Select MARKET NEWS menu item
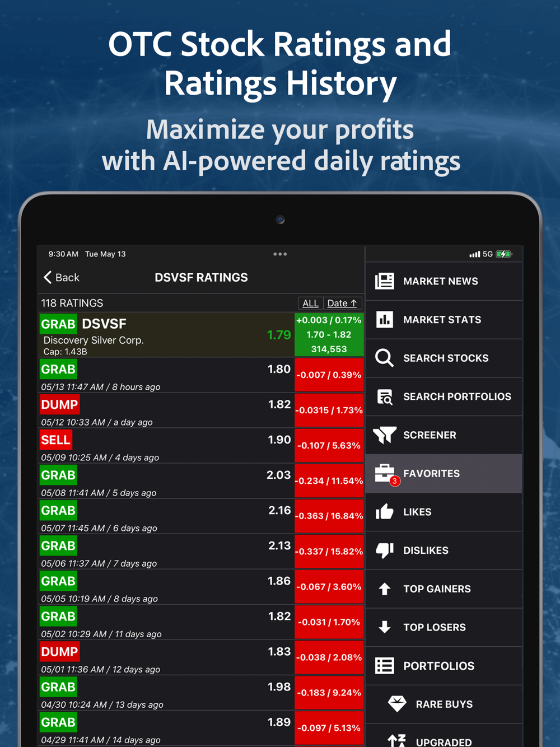 (444, 281)
